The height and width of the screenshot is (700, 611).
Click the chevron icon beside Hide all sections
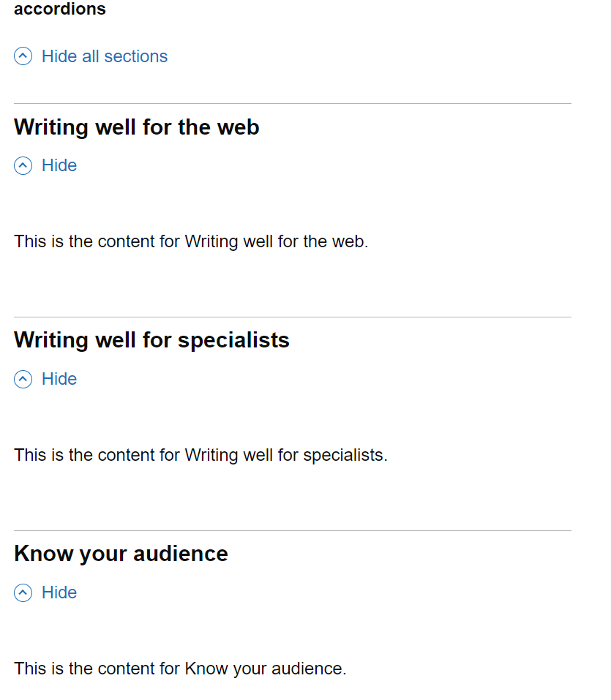tap(23, 56)
